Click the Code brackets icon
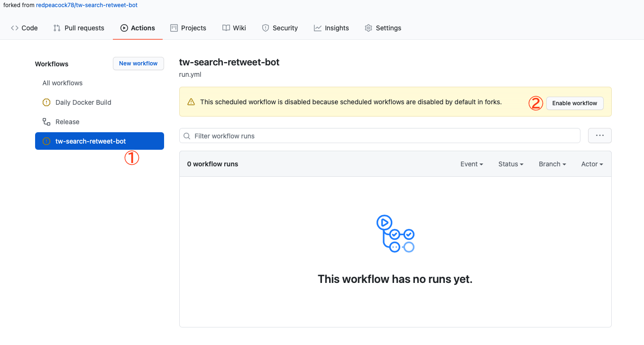The height and width of the screenshot is (345, 644). pyautogui.click(x=15, y=28)
